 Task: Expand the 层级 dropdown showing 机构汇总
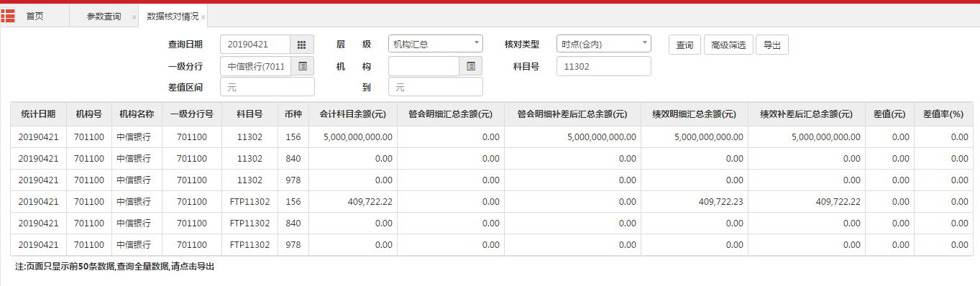(436, 45)
